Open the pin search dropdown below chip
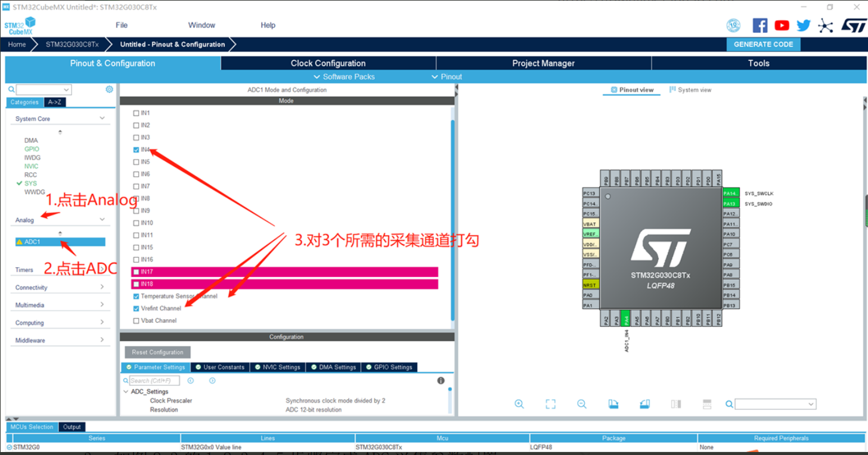The image size is (868, 455). 775,404
